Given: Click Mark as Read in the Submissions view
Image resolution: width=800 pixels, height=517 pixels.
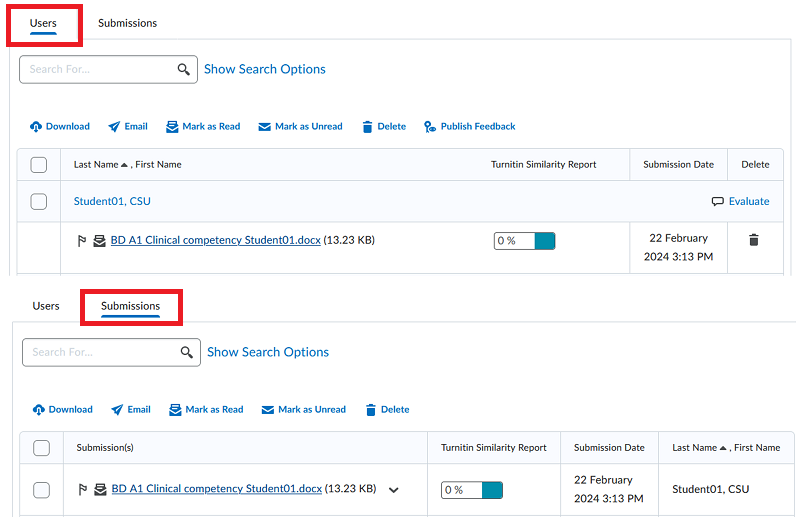Looking at the screenshot, I should click(206, 410).
